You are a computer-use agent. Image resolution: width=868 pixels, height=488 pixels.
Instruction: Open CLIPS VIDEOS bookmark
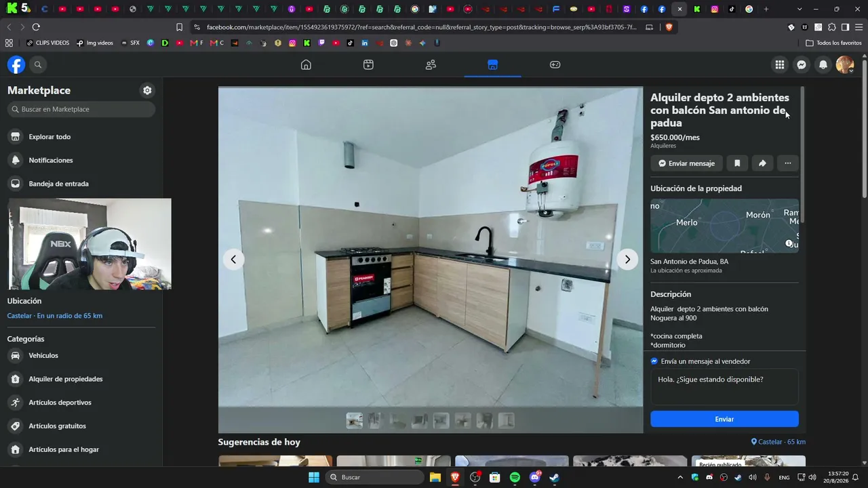click(47, 43)
